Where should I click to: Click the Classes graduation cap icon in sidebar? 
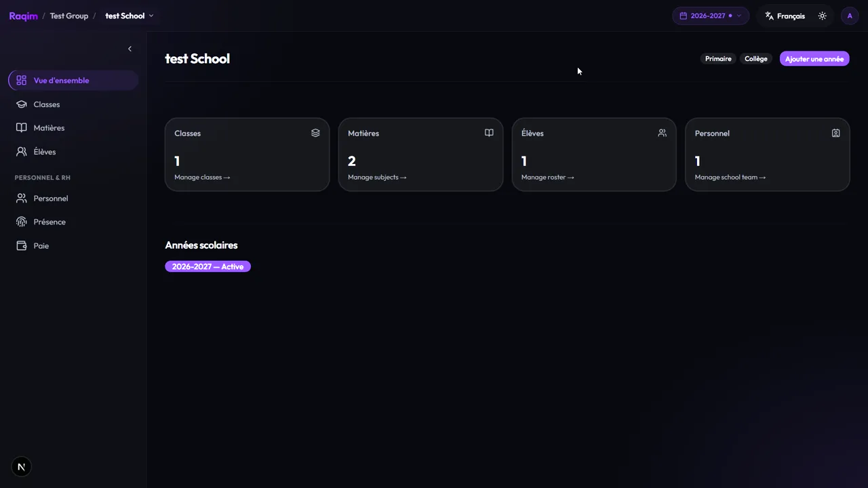[x=22, y=104]
